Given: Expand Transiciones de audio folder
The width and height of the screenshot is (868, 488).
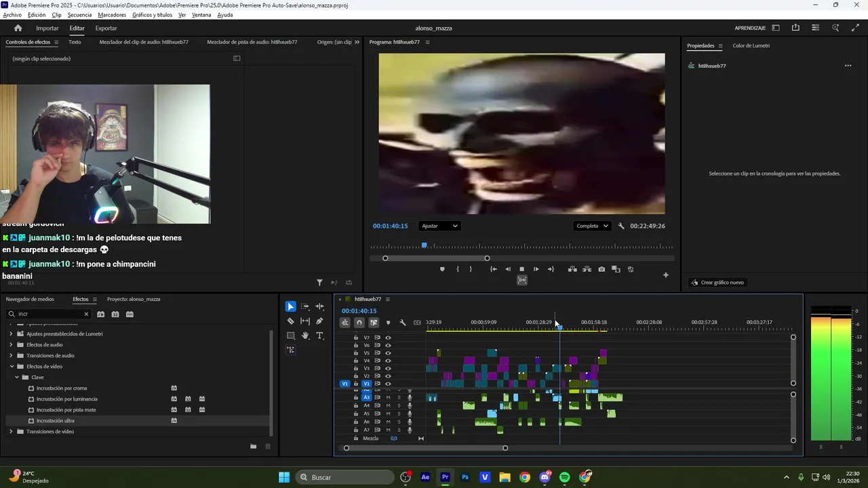Looking at the screenshot, I should coord(11,355).
